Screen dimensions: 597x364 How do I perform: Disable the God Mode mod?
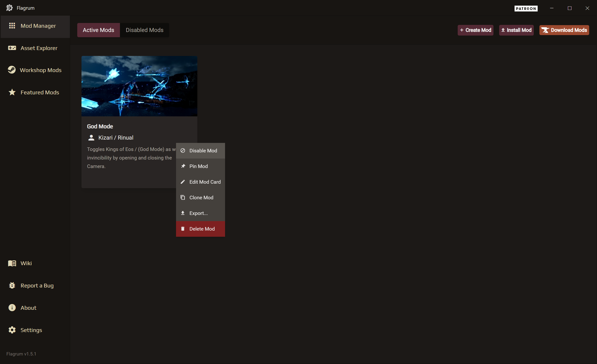coord(203,150)
